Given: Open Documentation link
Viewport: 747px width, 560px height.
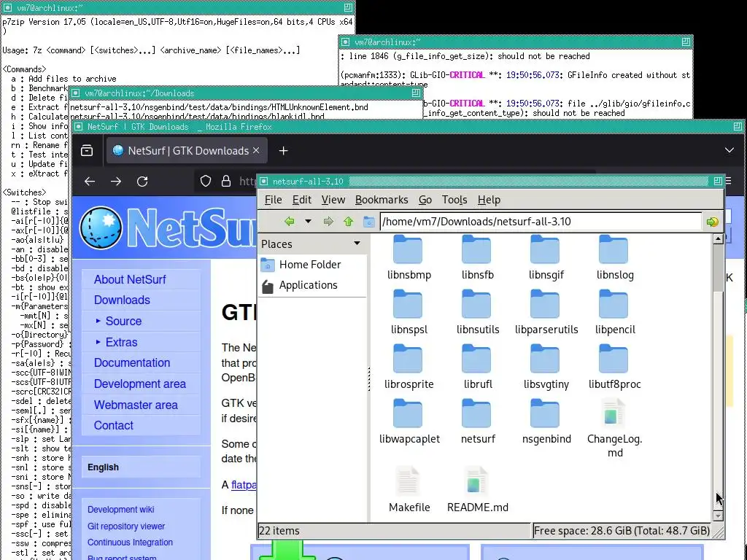Looking at the screenshot, I should (x=132, y=363).
